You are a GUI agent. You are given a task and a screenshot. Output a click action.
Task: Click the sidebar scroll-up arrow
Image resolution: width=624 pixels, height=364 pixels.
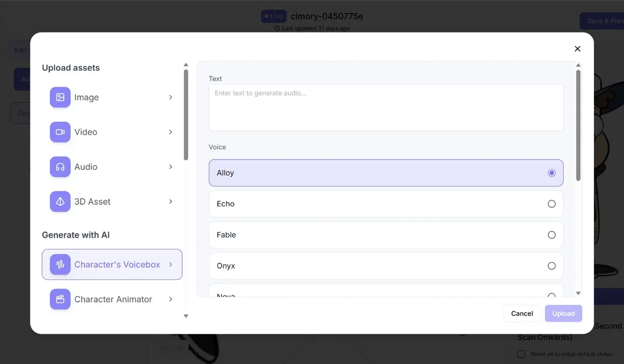point(186,65)
